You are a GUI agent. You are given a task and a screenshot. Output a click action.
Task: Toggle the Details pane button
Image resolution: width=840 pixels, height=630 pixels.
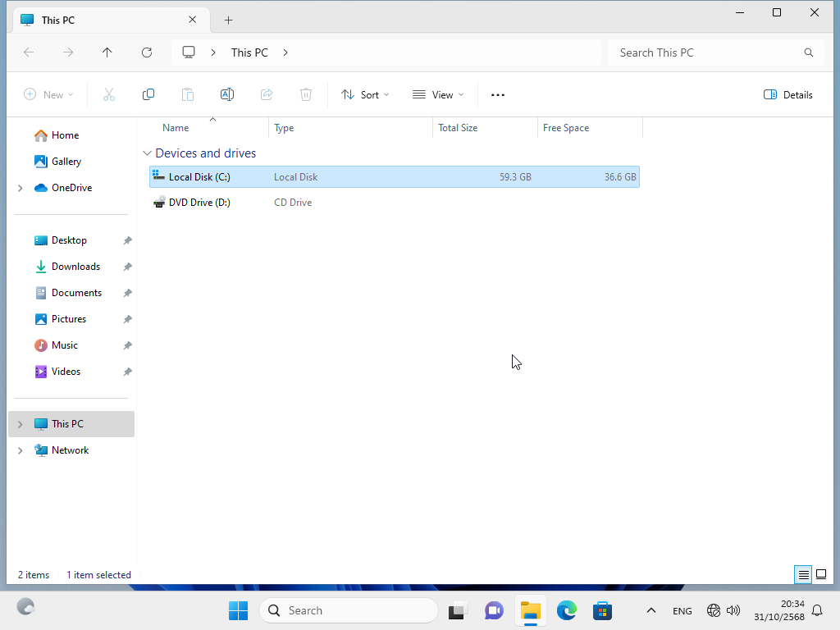787,95
